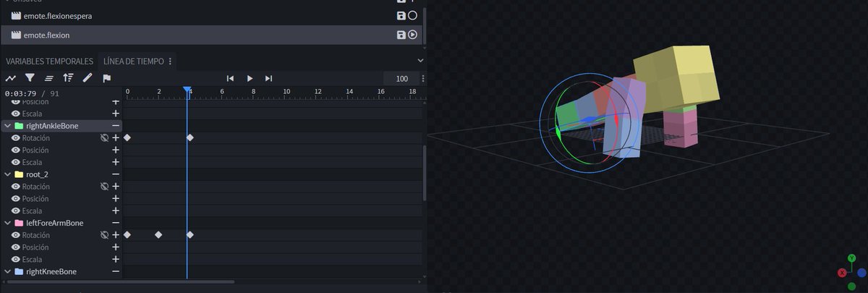Click the flag marker icon in timeline toolbar
The image size is (868, 293).
pyautogui.click(x=106, y=78)
